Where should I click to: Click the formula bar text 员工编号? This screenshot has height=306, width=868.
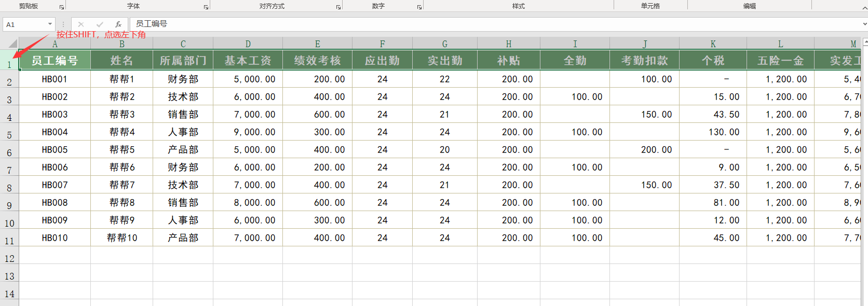pos(152,24)
